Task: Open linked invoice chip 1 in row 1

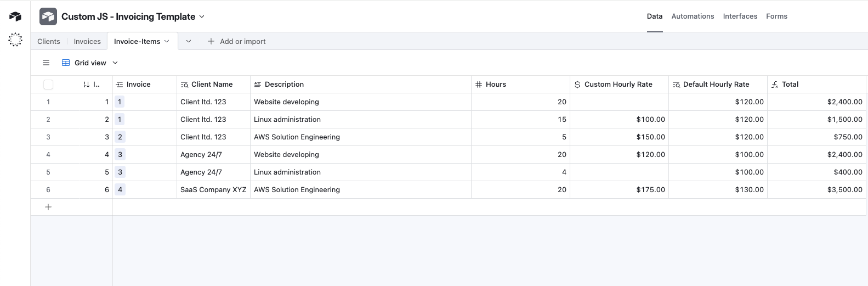Action: pyautogui.click(x=120, y=102)
